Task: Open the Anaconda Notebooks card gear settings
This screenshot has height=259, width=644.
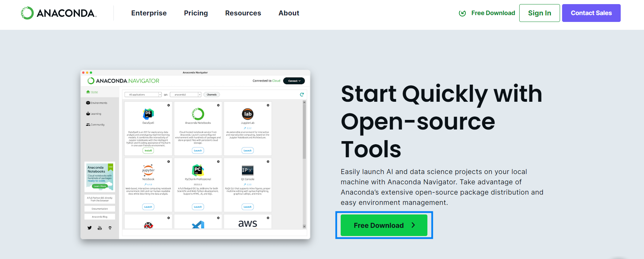Action: pyautogui.click(x=218, y=105)
